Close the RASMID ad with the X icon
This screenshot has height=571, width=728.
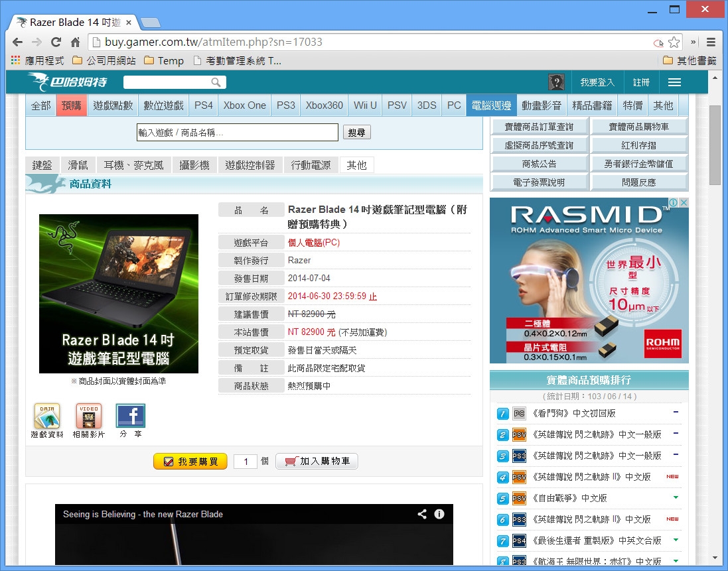[x=684, y=202]
